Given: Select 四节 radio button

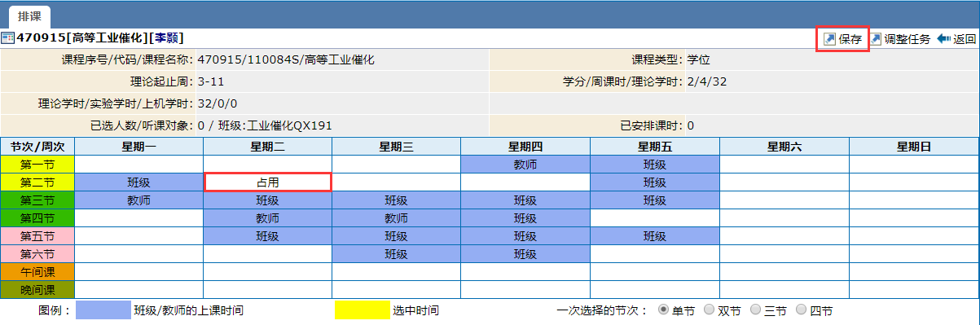Looking at the screenshot, I should pos(801,310).
